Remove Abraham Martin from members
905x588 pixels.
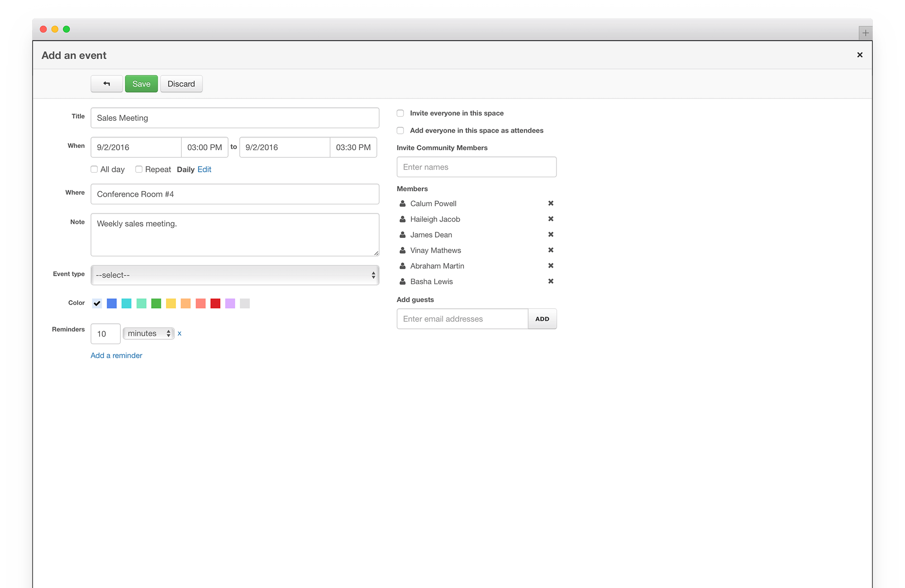(x=551, y=266)
